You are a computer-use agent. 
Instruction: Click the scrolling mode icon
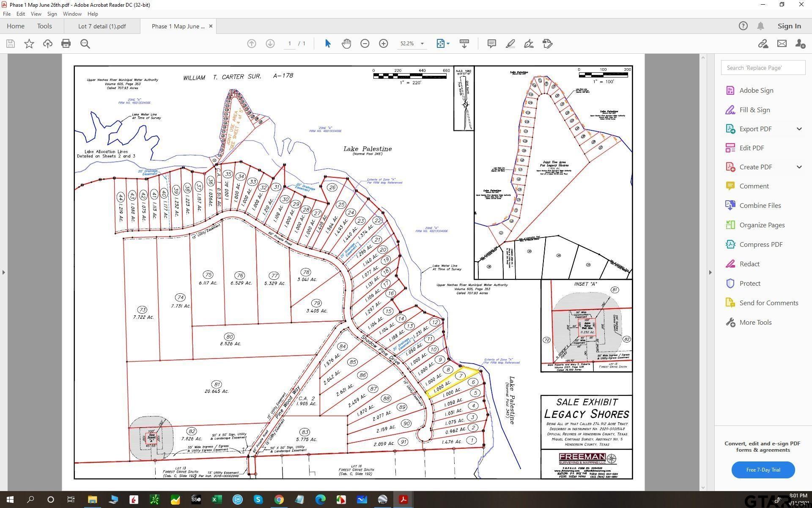pyautogui.click(x=464, y=44)
